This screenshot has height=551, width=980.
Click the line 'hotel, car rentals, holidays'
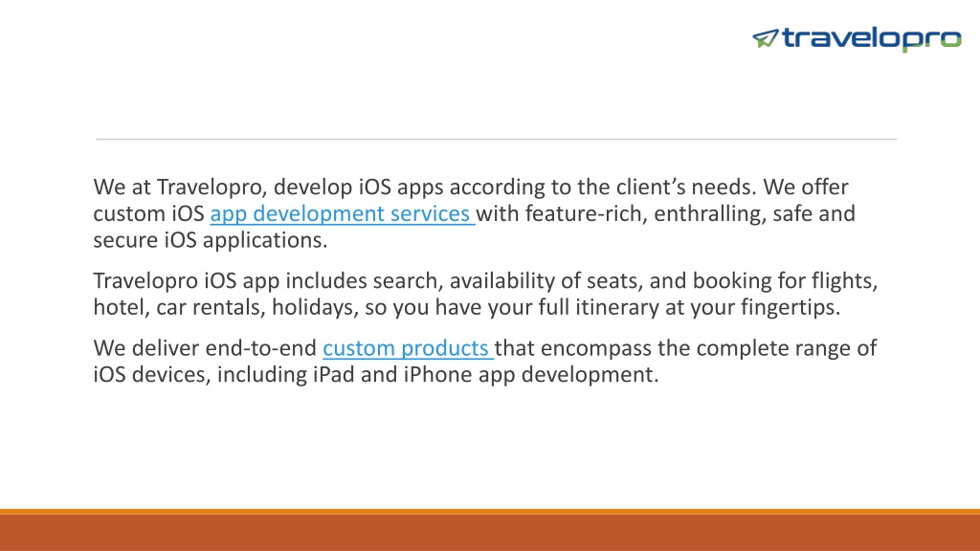pyautogui.click(x=467, y=307)
